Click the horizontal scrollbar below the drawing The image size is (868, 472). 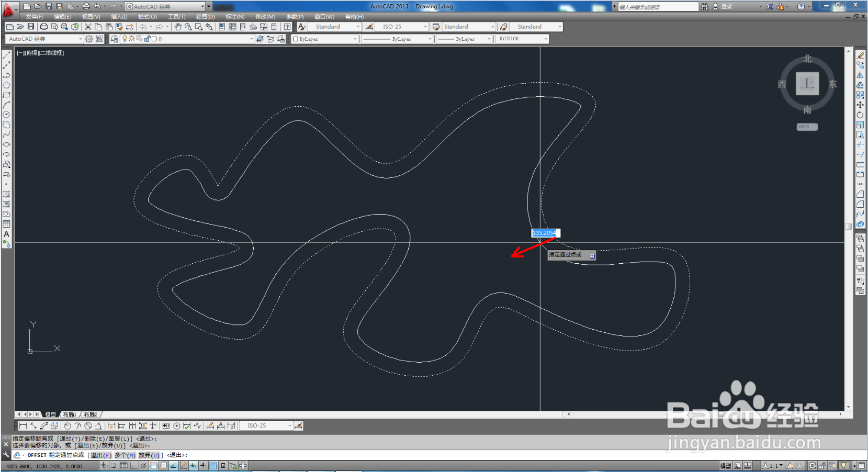coord(704,414)
